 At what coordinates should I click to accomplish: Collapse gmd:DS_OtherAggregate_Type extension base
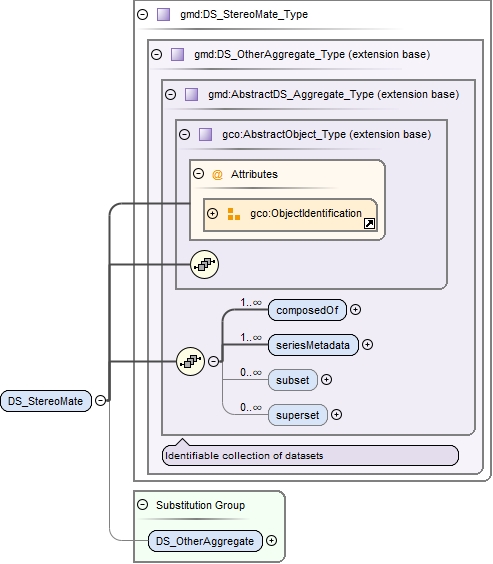(x=156, y=54)
